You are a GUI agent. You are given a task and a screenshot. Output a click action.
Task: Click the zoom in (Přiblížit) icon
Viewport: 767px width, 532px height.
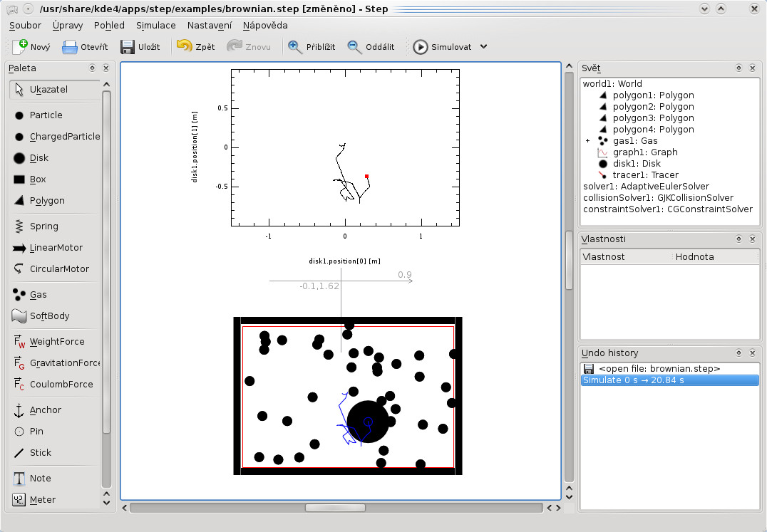pyautogui.click(x=295, y=47)
